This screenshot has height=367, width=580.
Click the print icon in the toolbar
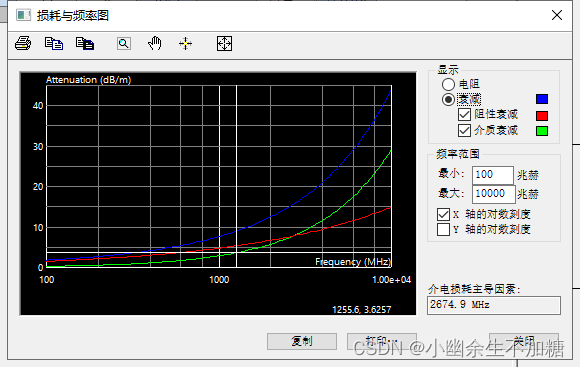coord(23,44)
